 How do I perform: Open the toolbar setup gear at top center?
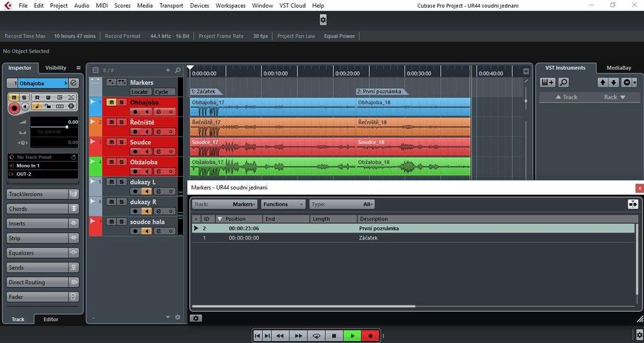tap(323, 20)
